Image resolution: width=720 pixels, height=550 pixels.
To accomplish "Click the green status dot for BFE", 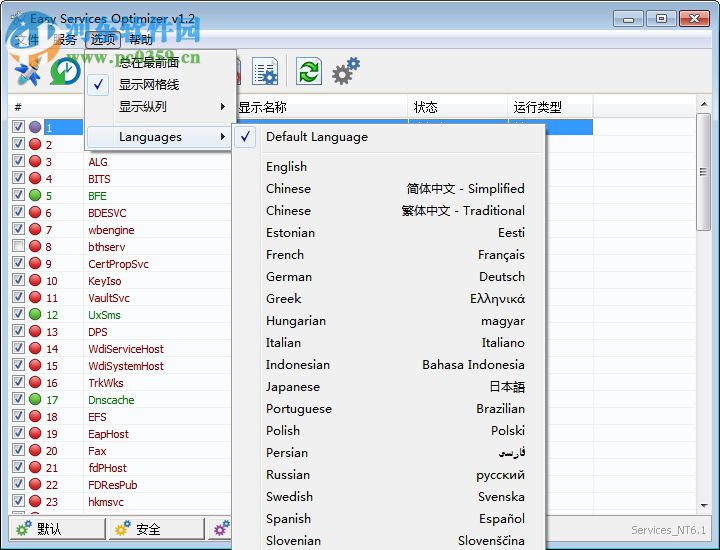I will click(x=35, y=195).
